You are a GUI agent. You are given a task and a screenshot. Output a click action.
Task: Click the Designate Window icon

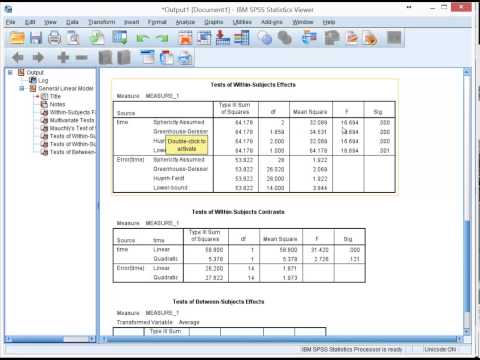[x=309, y=38]
